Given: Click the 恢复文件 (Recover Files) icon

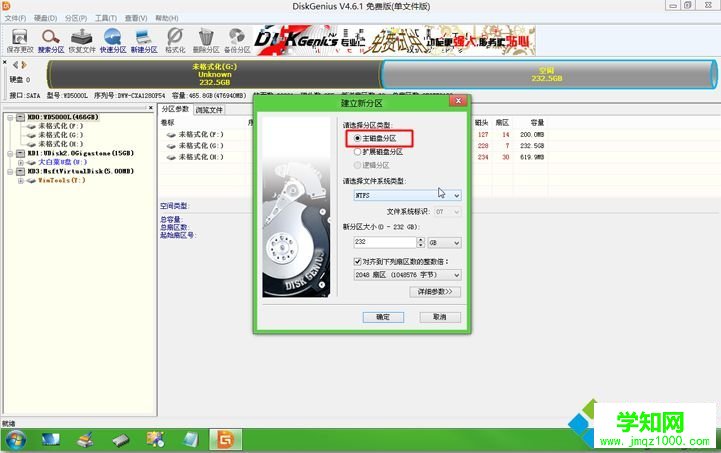Looking at the screenshot, I should pos(82,40).
